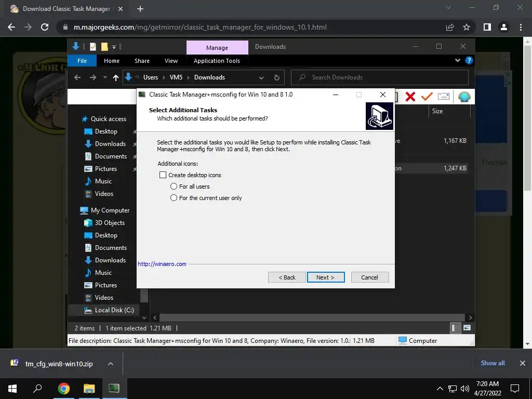Screen dimensions: 532x399
Task: Click the horizontal scrollbar in file list
Action: click(x=312, y=317)
